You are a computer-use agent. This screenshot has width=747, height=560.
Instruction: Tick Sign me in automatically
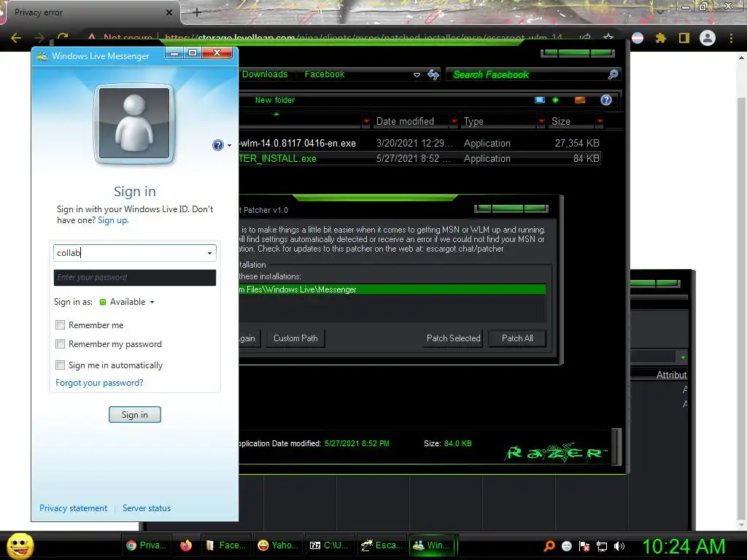(x=60, y=365)
